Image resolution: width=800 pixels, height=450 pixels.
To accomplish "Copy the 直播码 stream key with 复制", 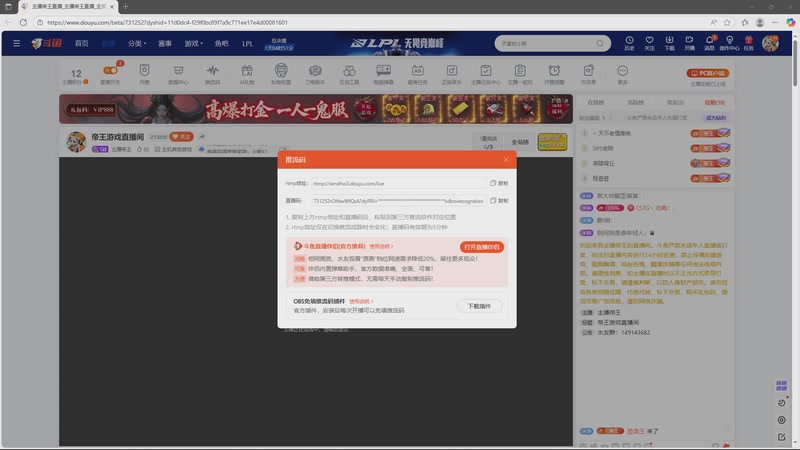I will tap(499, 201).
